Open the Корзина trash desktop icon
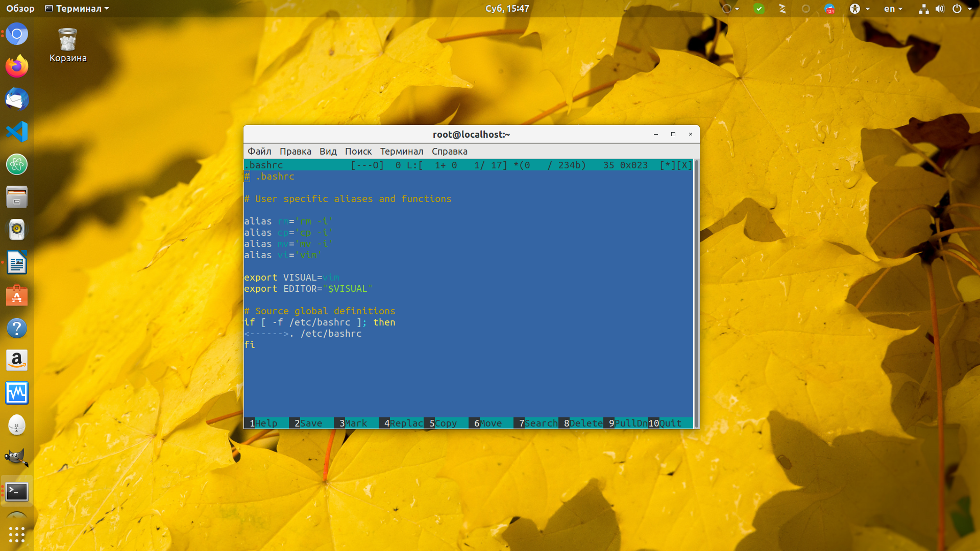 pyautogui.click(x=68, y=46)
